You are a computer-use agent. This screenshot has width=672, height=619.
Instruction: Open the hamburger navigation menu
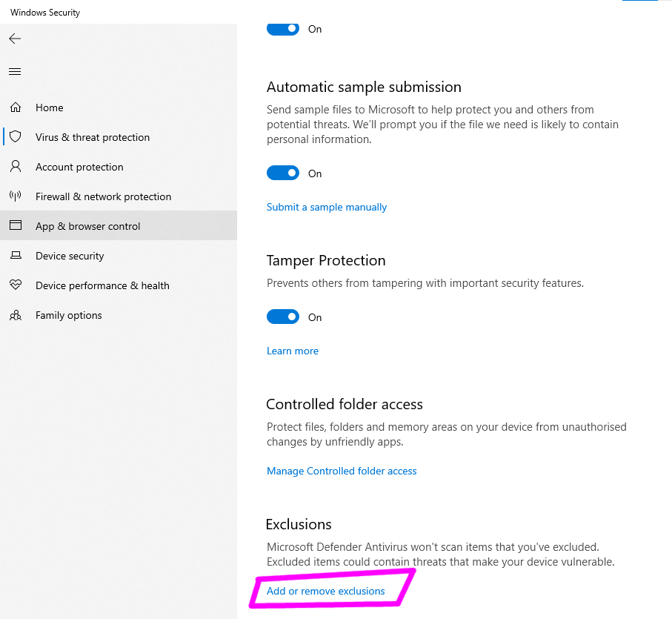point(15,72)
